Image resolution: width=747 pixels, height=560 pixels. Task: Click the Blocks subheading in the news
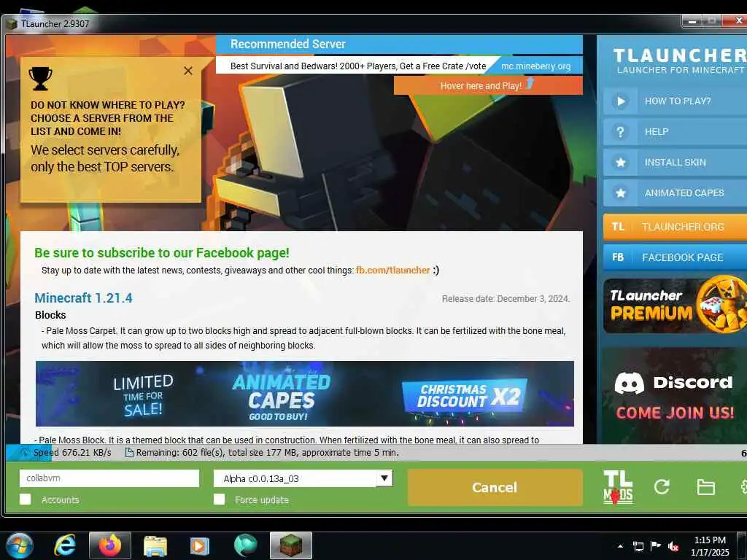pyautogui.click(x=50, y=315)
